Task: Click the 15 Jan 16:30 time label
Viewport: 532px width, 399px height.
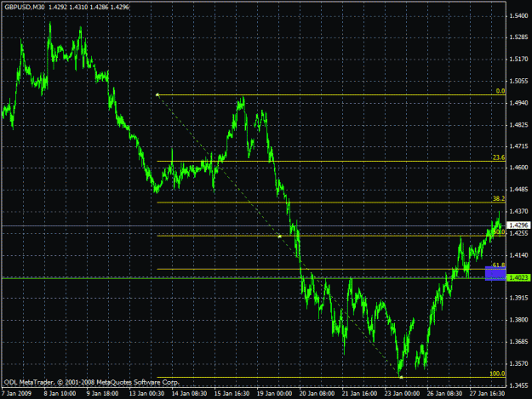Action: (x=232, y=393)
